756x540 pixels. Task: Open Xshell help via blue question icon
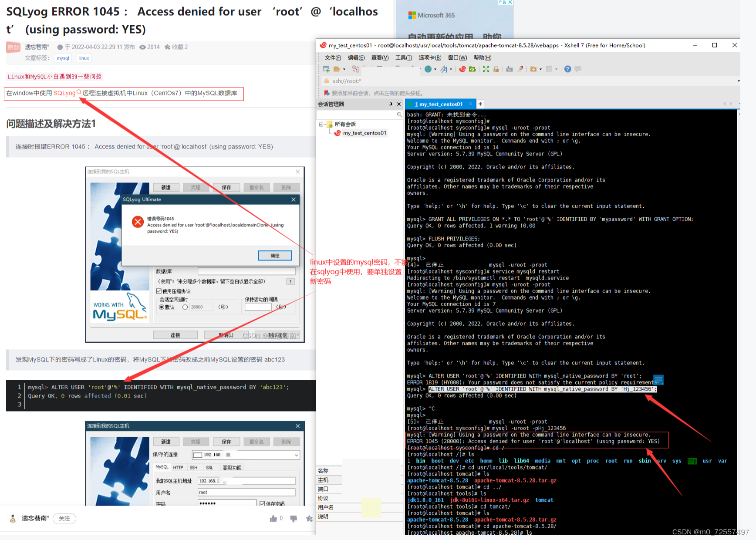tap(567, 69)
